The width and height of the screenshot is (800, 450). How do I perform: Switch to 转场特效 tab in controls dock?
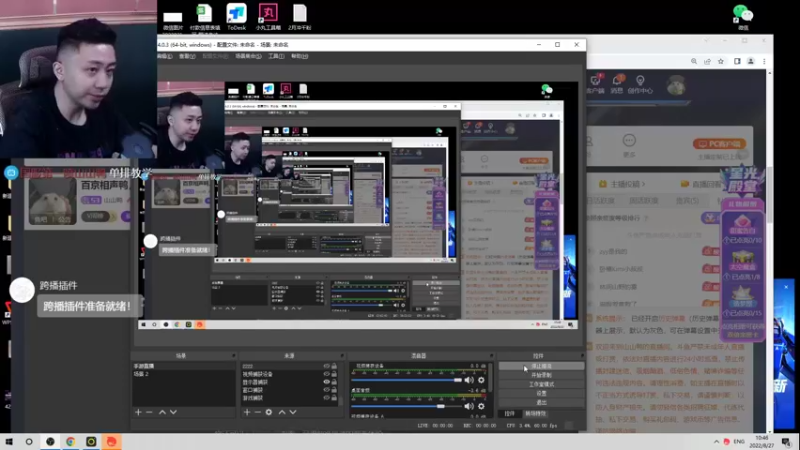point(536,414)
